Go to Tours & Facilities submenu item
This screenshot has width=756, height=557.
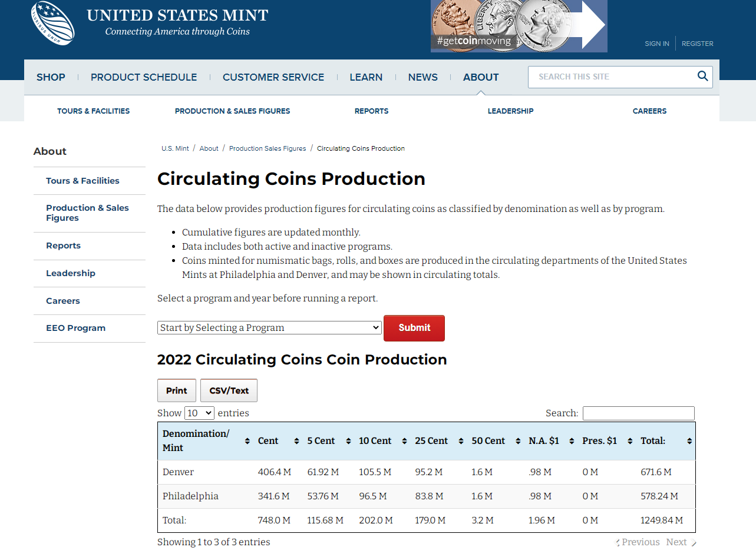pos(93,111)
